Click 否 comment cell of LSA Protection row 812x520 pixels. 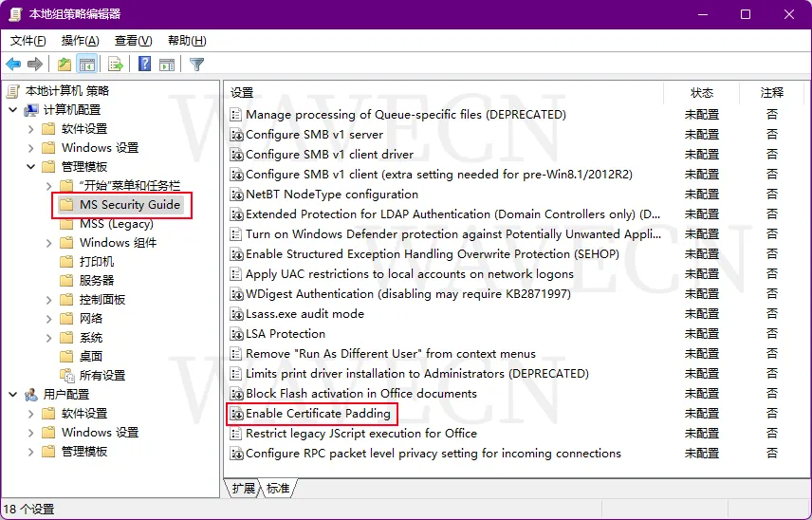click(x=771, y=334)
